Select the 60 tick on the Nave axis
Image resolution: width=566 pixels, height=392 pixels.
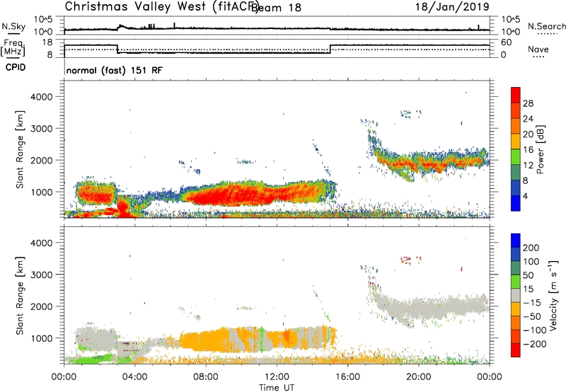506,42
